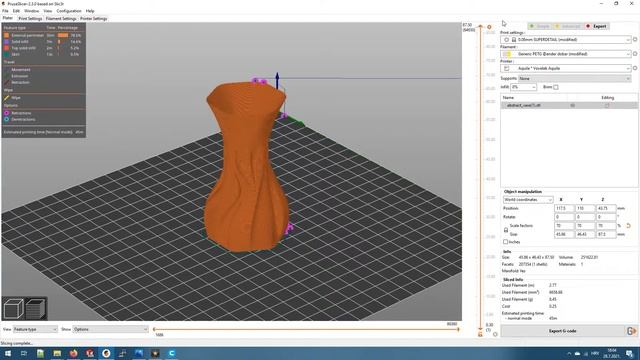Select Simple mode button

[540, 26]
